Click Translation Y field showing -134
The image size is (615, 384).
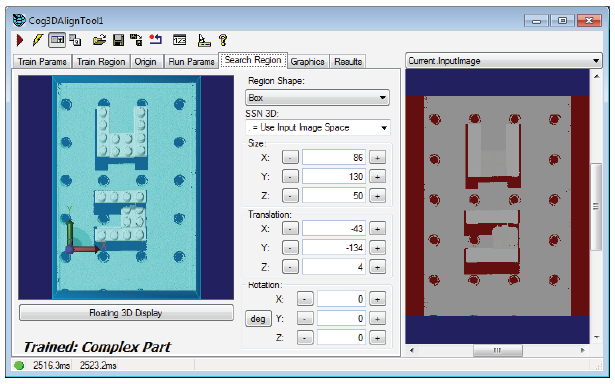(x=334, y=248)
